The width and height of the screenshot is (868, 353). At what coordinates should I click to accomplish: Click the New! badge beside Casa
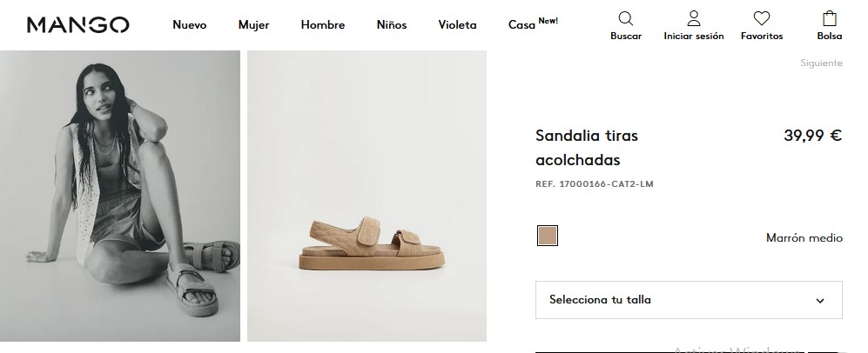tap(548, 21)
